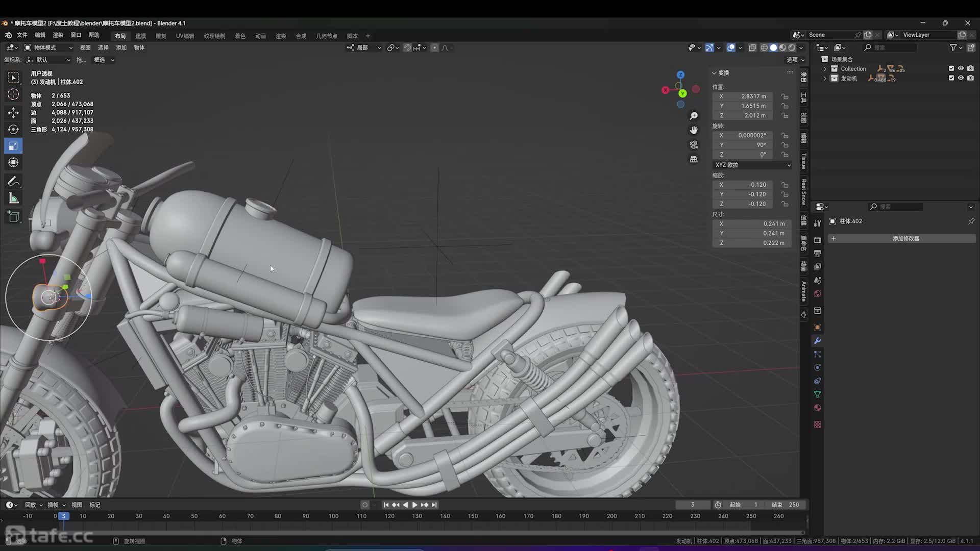Screen dimensions: 980x551
Task: Toggle camera view icon in viewport
Action: [694, 145]
